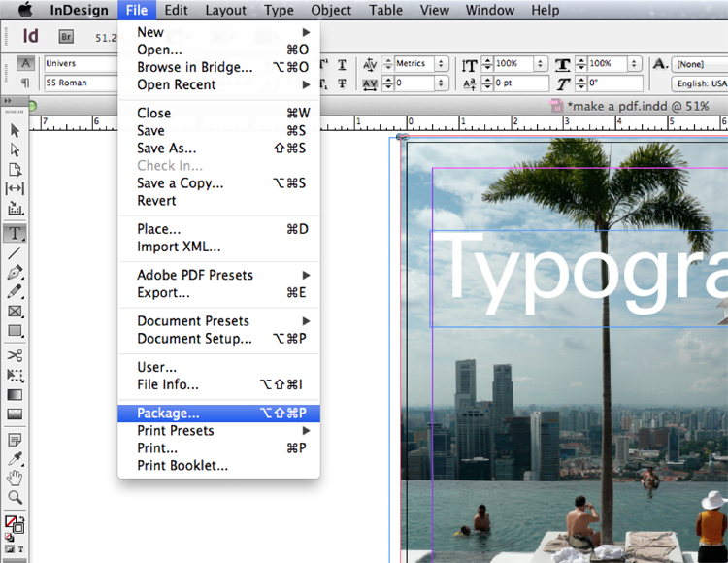Open the vertical scale 100% dropdown

click(540, 64)
